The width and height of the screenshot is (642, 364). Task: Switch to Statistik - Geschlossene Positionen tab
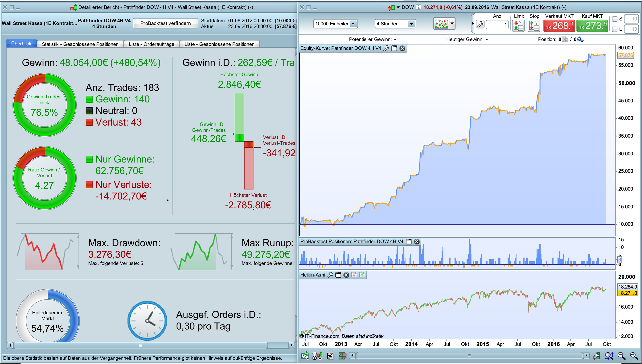pyautogui.click(x=80, y=44)
